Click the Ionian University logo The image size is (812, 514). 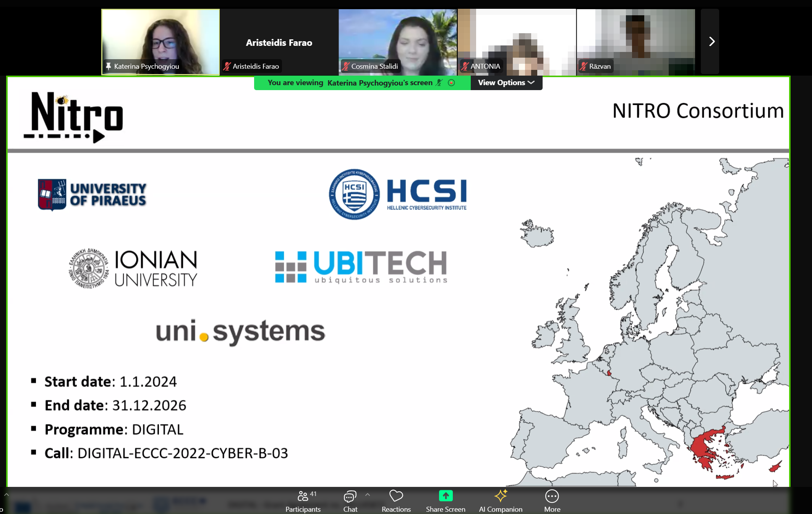pyautogui.click(x=133, y=268)
